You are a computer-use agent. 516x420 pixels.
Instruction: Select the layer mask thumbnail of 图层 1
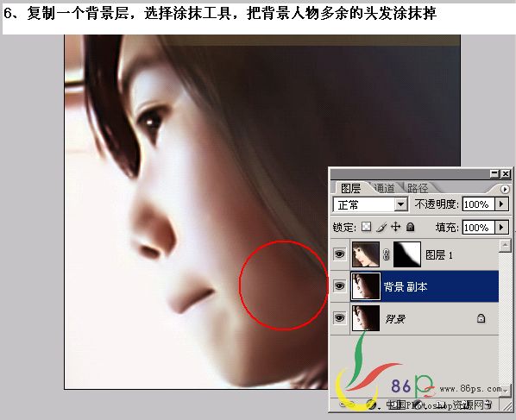[407, 254]
